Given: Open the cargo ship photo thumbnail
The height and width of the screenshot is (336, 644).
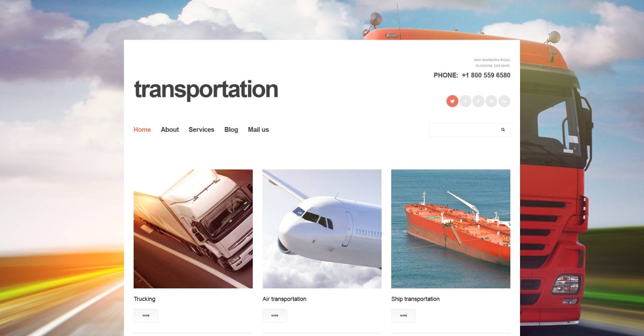Looking at the screenshot, I should [x=451, y=229].
